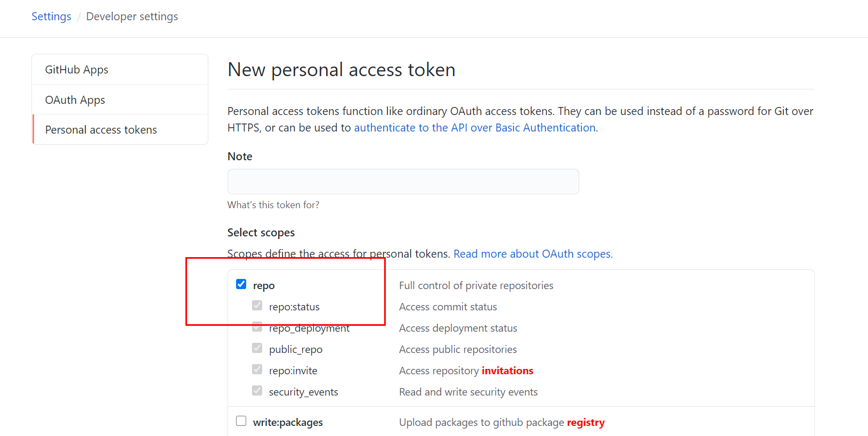Select Personal access tokens in sidebar

[101, 130]
